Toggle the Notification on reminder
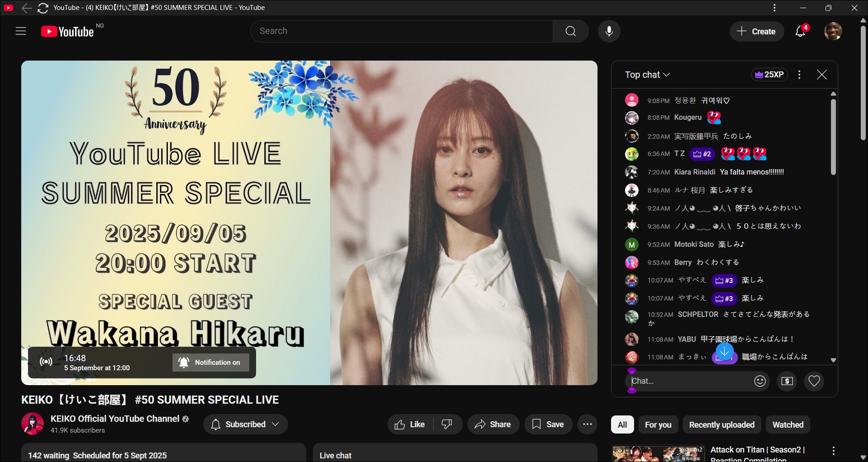 point(211,363)
